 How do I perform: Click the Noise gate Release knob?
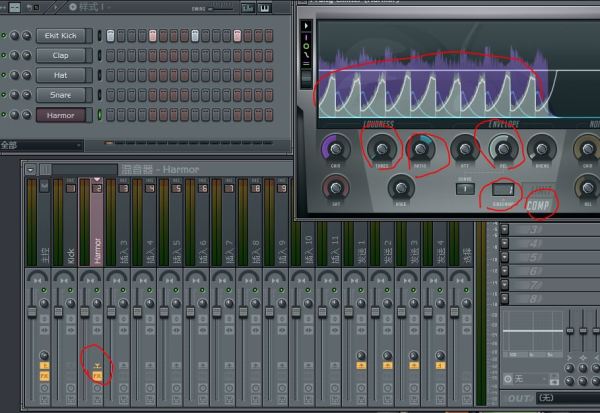587,188
